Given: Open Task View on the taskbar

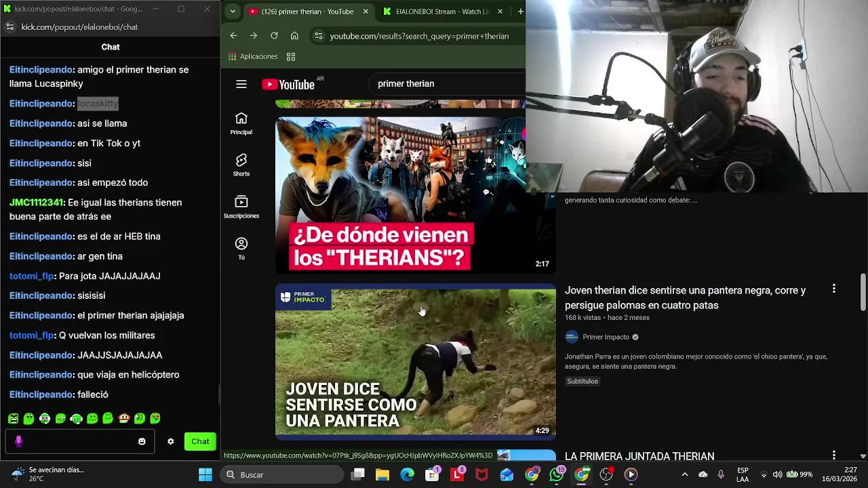Looking at the screenshot, I should point(358,474).
